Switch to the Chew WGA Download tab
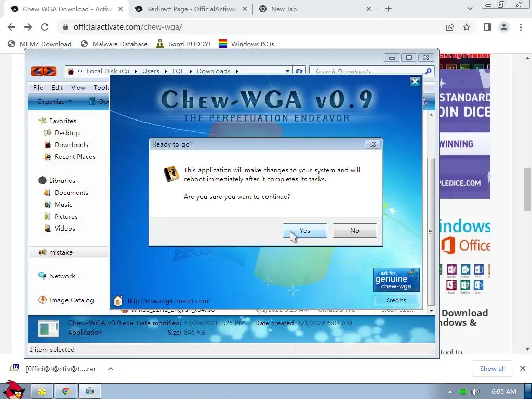 67,9
